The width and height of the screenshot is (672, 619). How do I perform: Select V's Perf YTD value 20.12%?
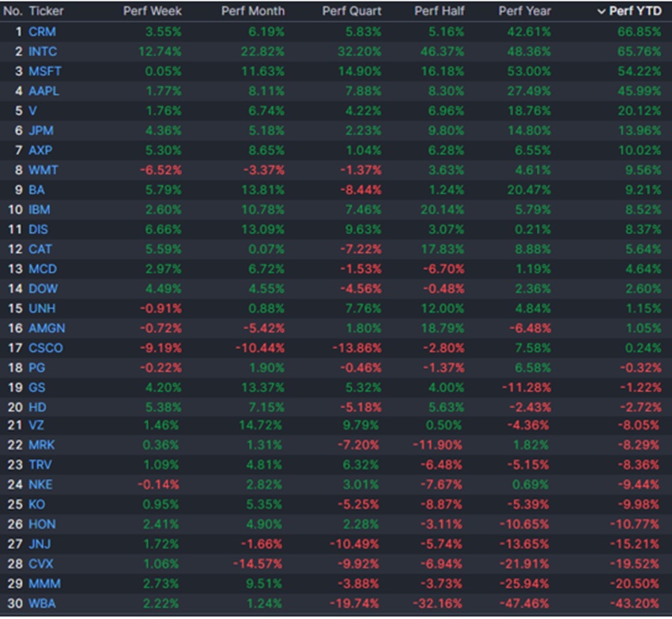click(640, 111)
